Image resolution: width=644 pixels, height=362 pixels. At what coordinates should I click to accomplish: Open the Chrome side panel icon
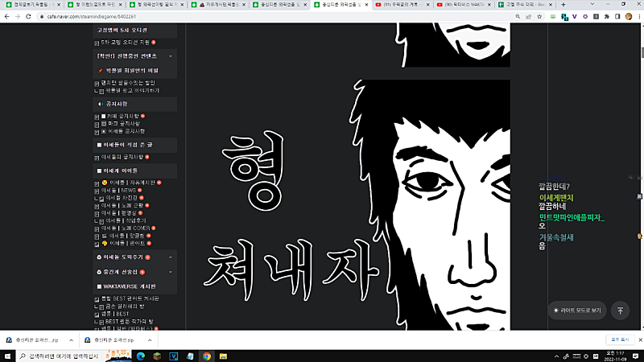(x=617, y=16)
